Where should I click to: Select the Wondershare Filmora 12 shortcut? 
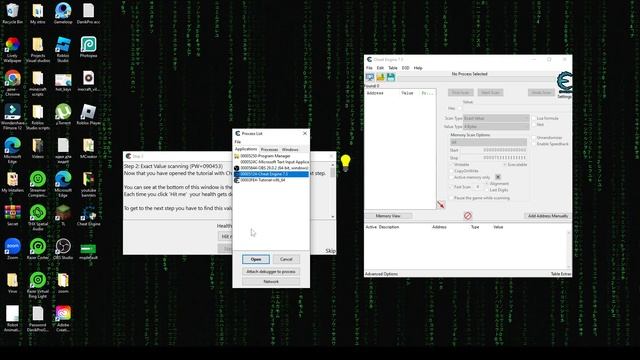pos(12,117)
